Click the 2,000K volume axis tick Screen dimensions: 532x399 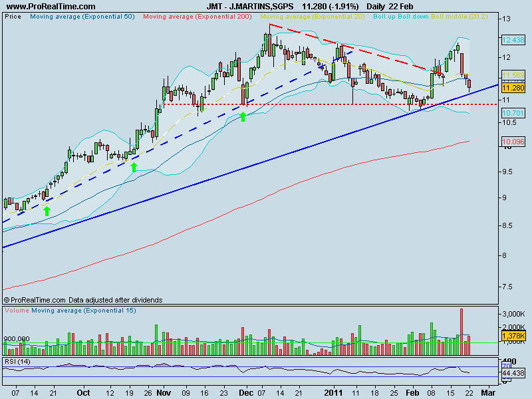point(513,327)
